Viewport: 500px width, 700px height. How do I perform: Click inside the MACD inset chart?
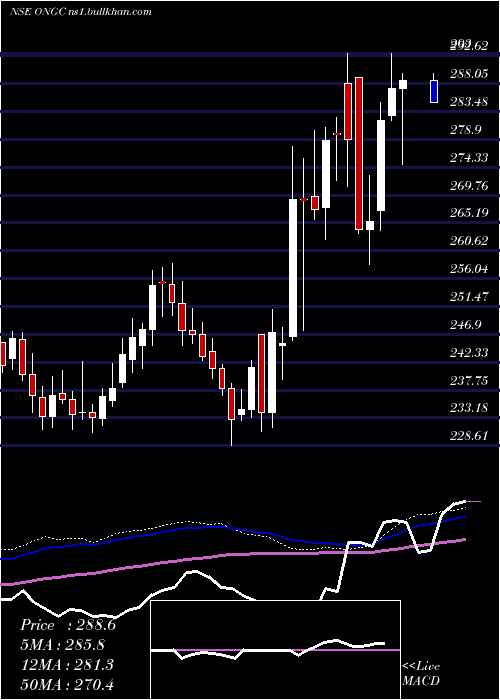[x=275, y=650]
